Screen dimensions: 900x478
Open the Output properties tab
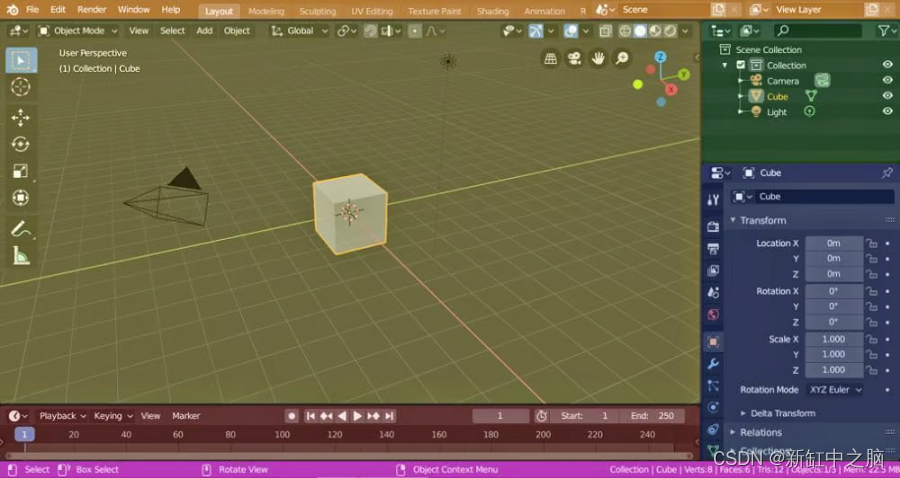713,248
